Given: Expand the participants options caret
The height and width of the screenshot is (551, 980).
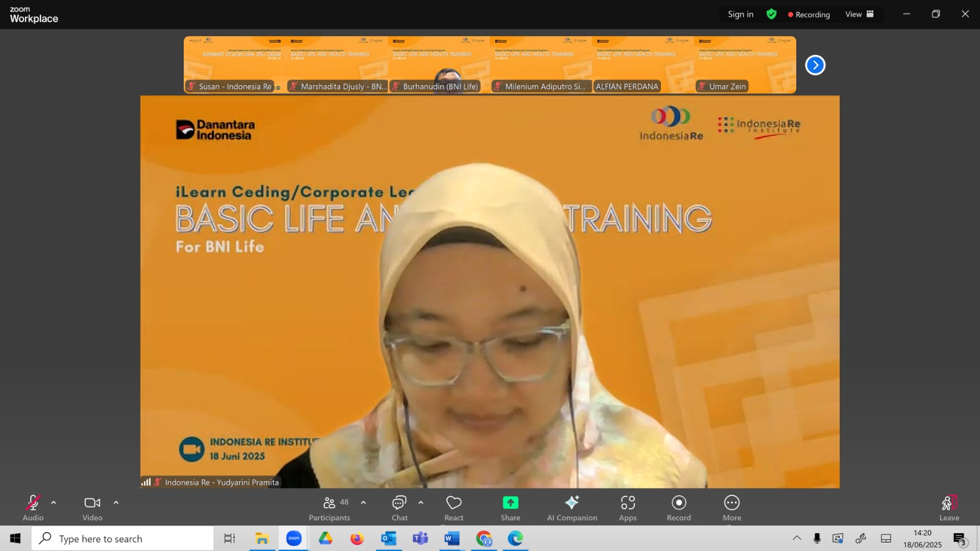Looking at the screenshot, I should [363, 503].
